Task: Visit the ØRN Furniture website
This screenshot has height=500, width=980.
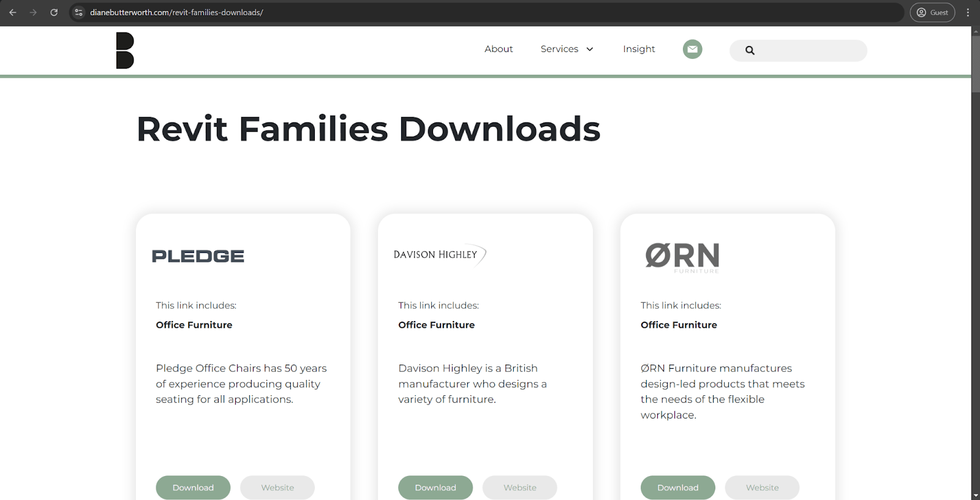Action: pos(763,488)
